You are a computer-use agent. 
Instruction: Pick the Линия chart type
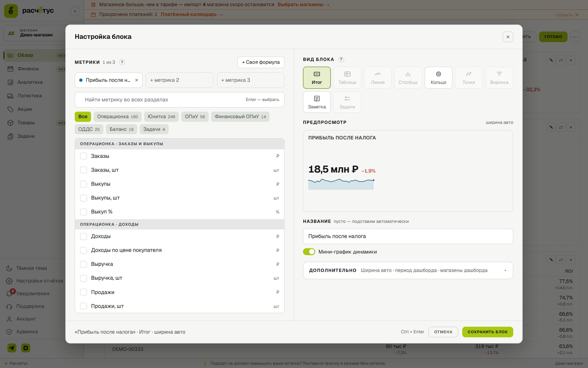377,78
